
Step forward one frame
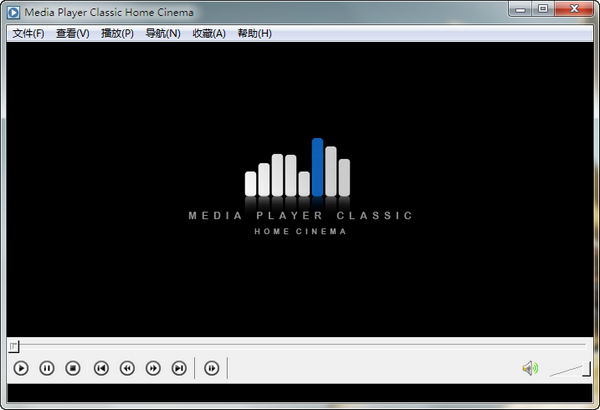click(212, 368)
